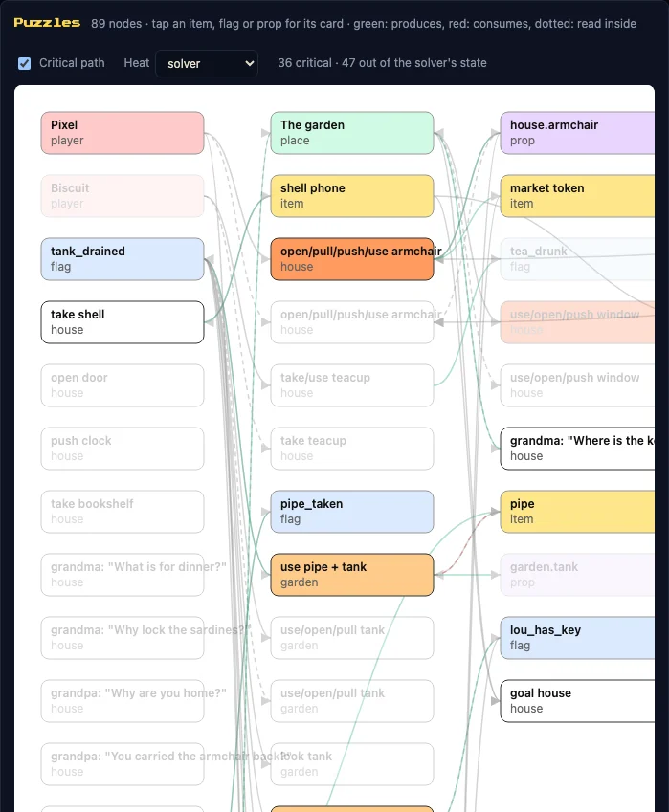The width and height of the screenshot is (669, 812).
Task: Open the faded tea_drunk flag card
Action: (577, 259)
